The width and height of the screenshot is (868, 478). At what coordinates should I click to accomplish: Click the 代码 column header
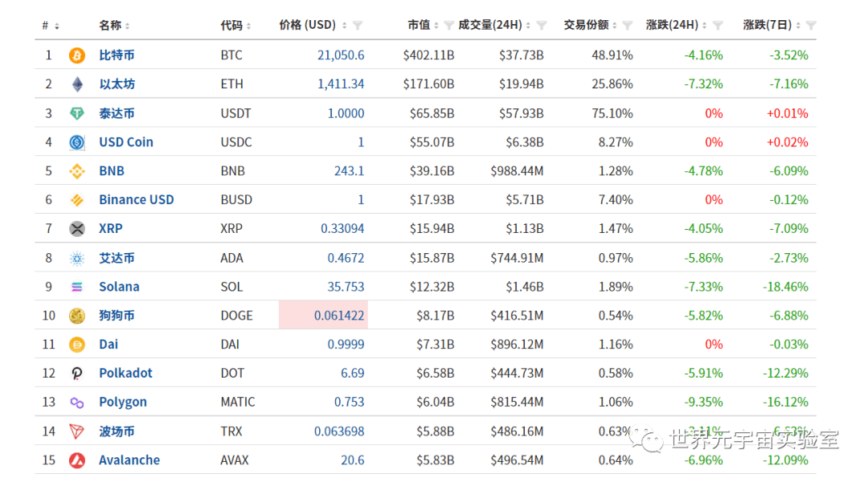234,24
